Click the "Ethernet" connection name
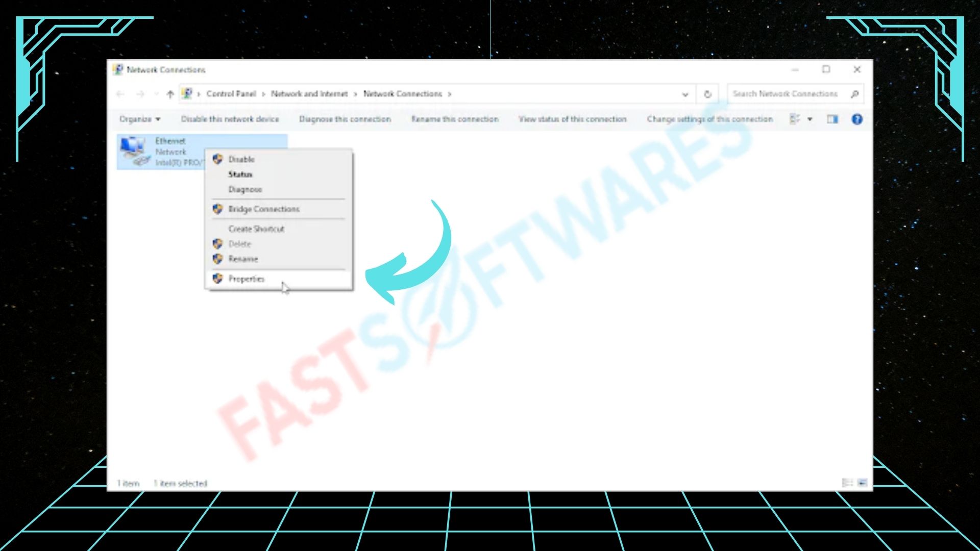This screenshot has height=551, width=980. click(170, 141)
